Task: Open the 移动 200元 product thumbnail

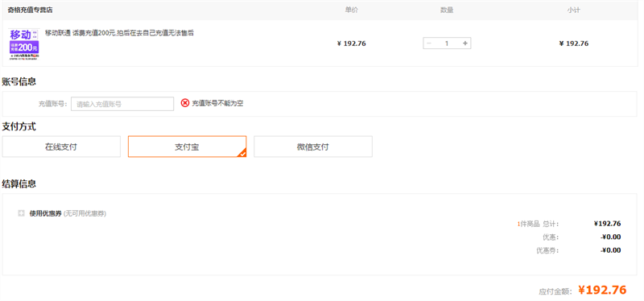Action: [x=24, y=45]
